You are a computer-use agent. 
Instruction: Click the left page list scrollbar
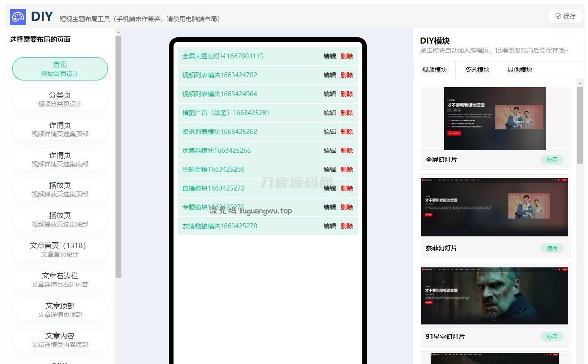click(x=118, y=157)
